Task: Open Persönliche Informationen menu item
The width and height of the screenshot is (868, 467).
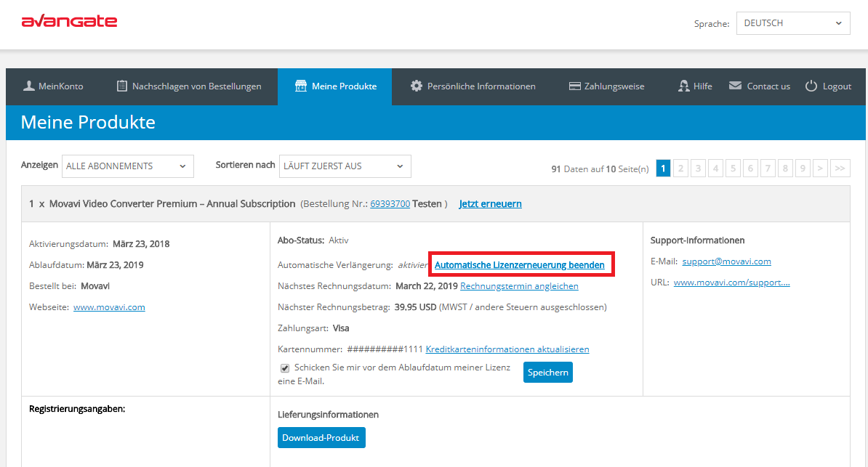Action: tap(473, 86)
